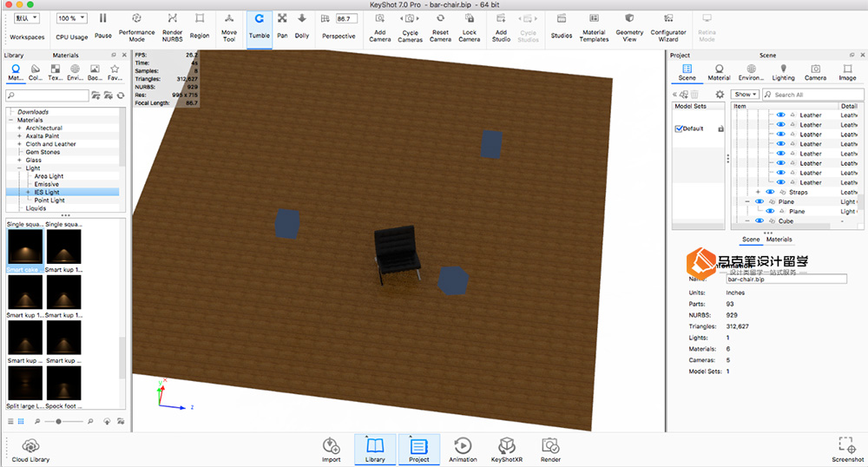The width and height of the screenshot is (868, 467).
Task: Collapse the Cube scene group
Action: click(x=746, y=220)
